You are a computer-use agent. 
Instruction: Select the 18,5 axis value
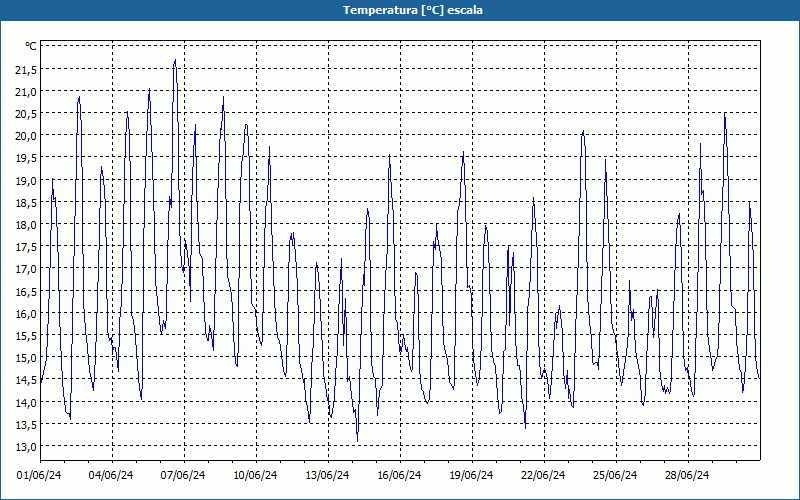click(x=26, y=202)
